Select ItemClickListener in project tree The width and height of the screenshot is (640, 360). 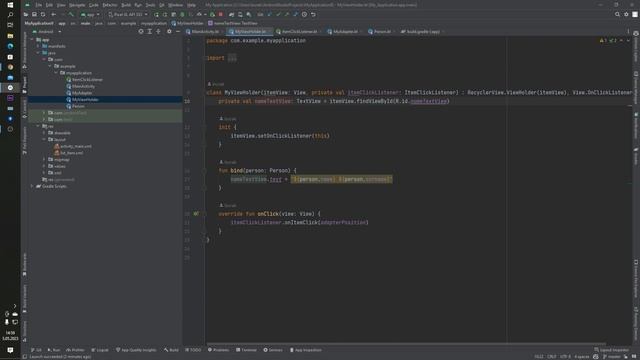pos(84,80)
